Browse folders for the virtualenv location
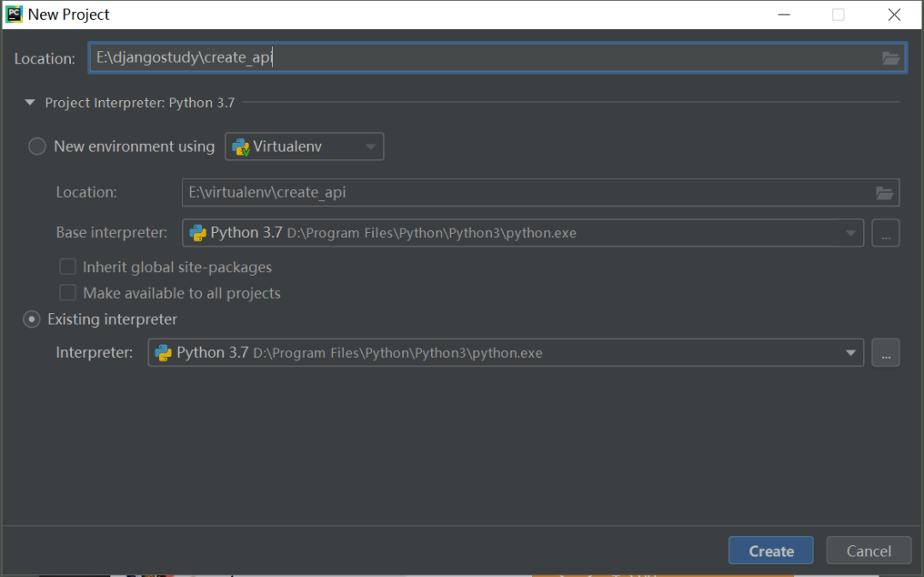Image resolution: width=924 pixels, height=577 pixels. click(884, 193)
